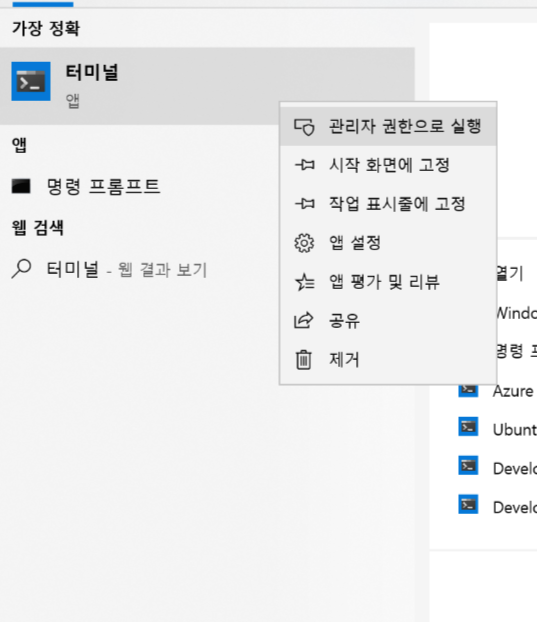This screenshot has width=537, height=622.
Task: Click the terminal icon beside Ubuntu
Action: pos(468,426)
